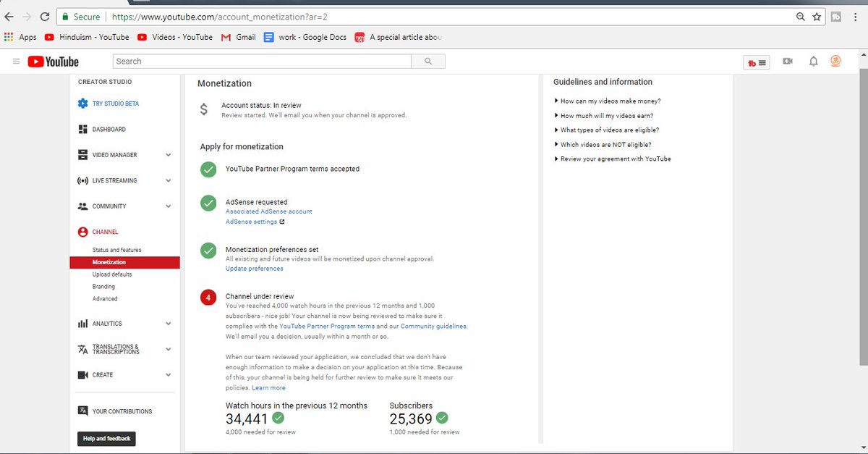Open the TubeBuddy extension menu in header
Screen dimensions: 868x454
pyautogui.click(x=758, y=62)
